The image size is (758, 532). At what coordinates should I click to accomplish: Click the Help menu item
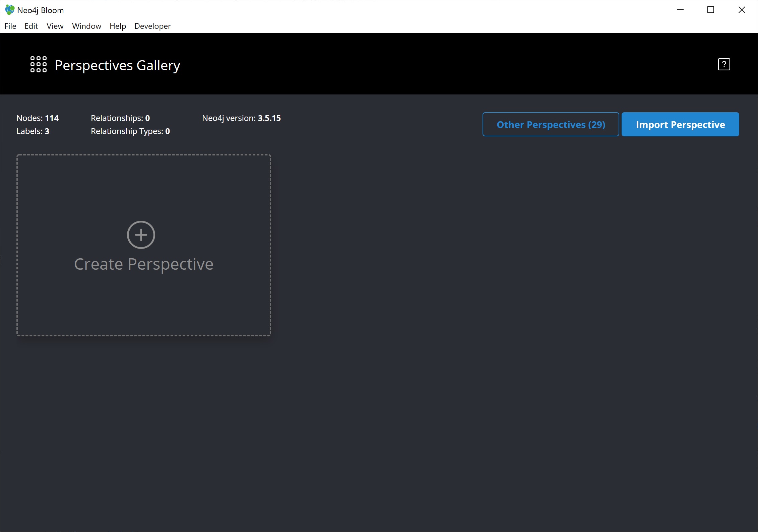pos(118,26)
